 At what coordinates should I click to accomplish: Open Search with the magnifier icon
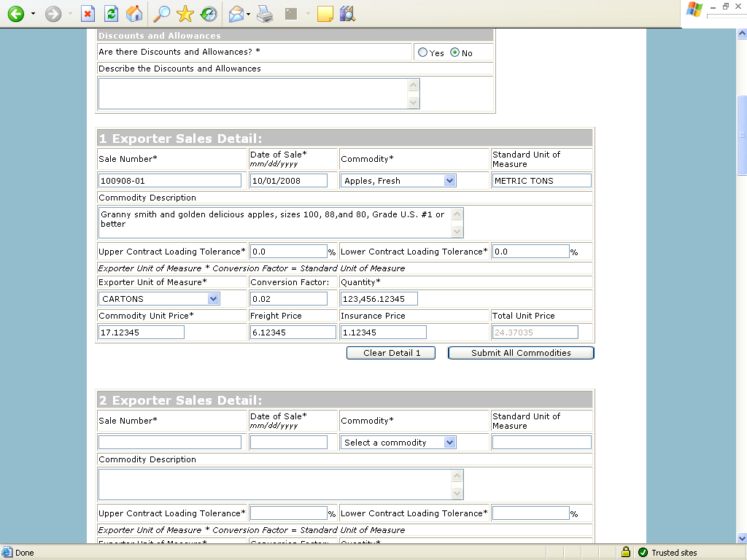click(x=161, y=14)
